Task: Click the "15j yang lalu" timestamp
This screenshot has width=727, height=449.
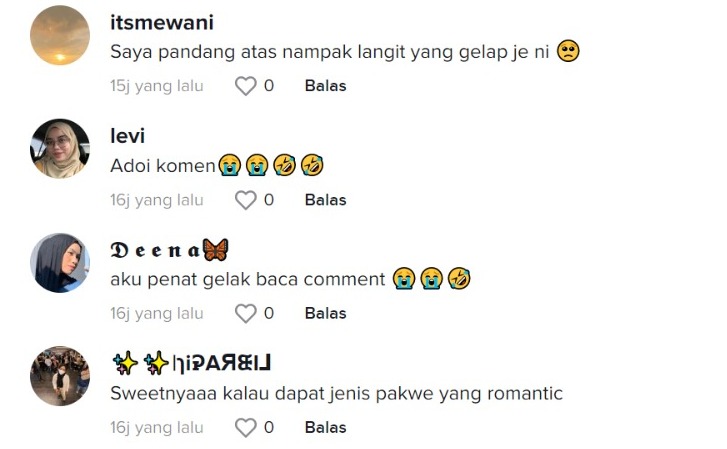Action: (x=156, y=87)
